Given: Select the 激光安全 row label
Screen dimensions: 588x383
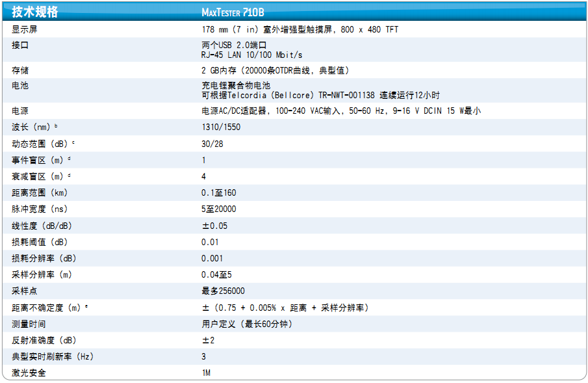Looking at the screenshot, I should click(29, 373).
